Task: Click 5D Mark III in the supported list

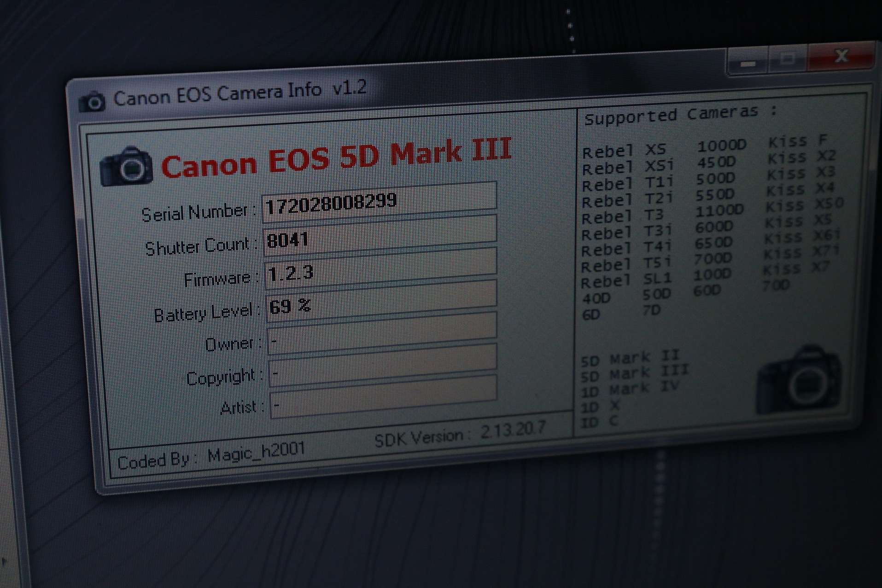Action: coord(634,373)
